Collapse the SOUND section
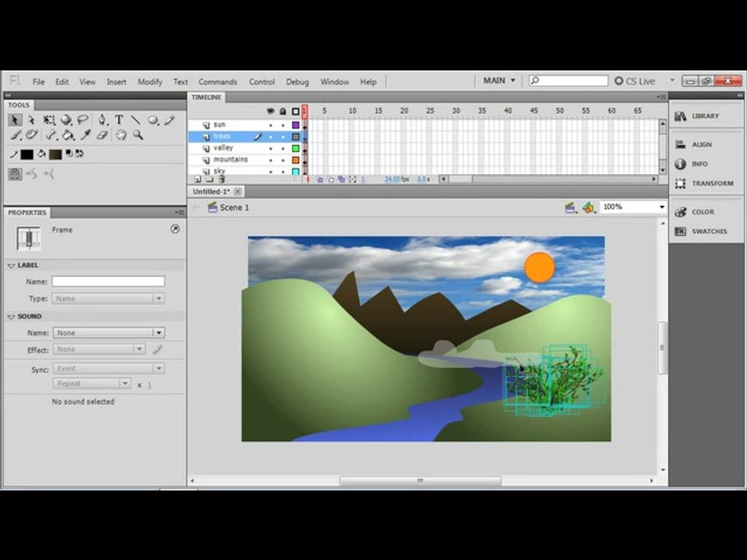The height and width of the screenshot is (560, 747). click(x=11, y=317)
